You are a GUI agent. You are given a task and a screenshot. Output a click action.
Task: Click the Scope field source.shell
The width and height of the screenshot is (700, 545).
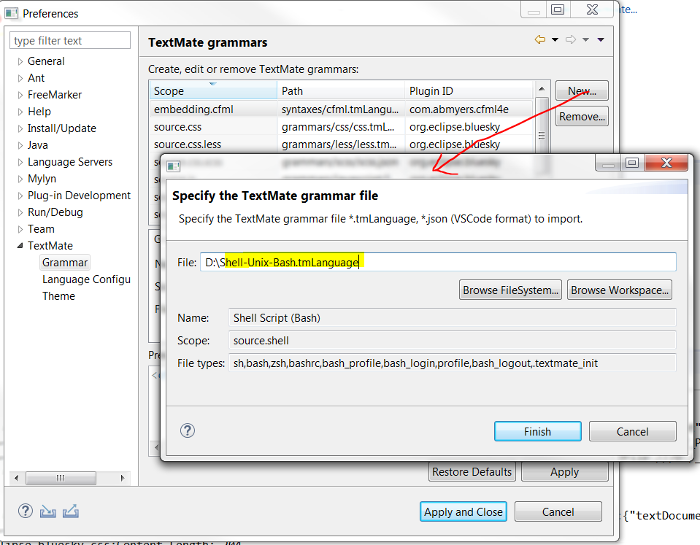[x=452, y=341]
